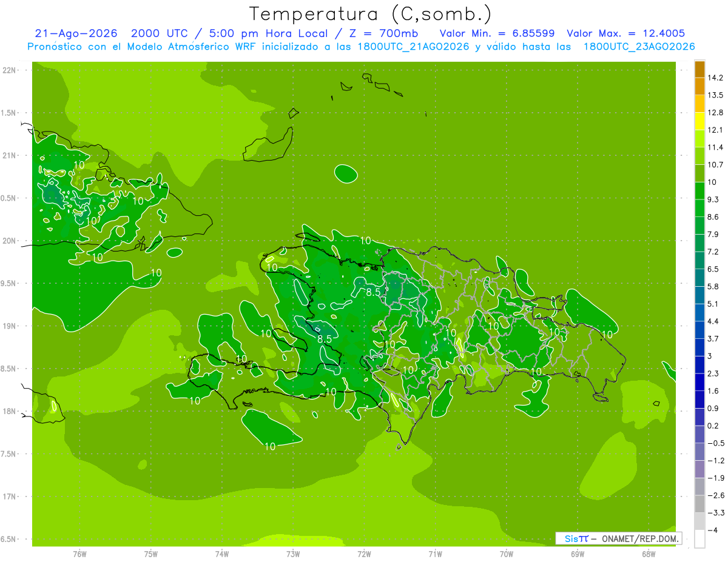Click the blue swatch between 3.7 and 4.4
This screenshot has width=728, height=562.
point(699,330)
